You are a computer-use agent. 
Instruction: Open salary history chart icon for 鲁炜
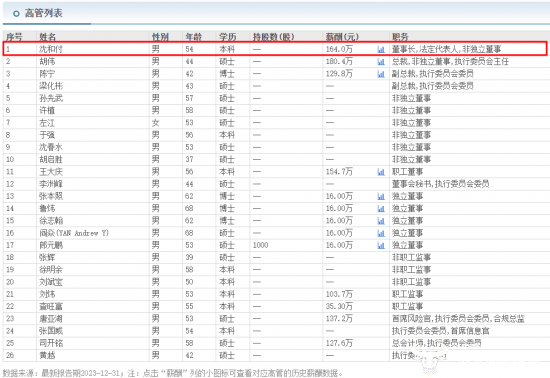tap(381, 209)
